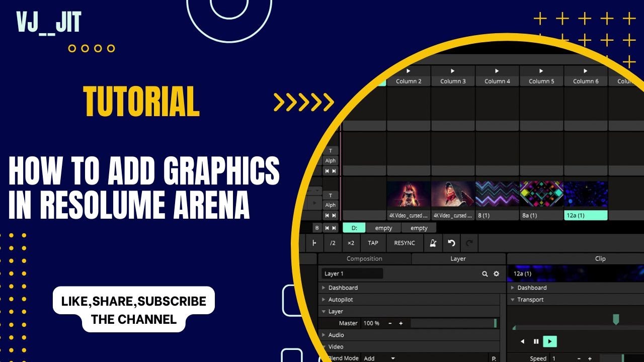Switch to the Layer tab
The width and height of the screenshot is (644, 362).
coord(458,259)
